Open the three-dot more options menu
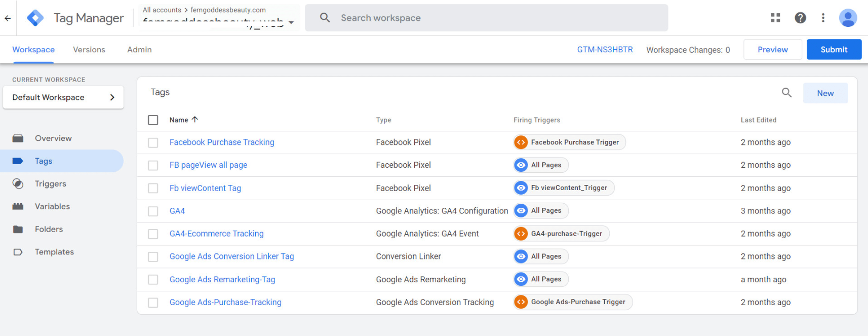Screen dimensions: 868x336 [x=823, y=18]
